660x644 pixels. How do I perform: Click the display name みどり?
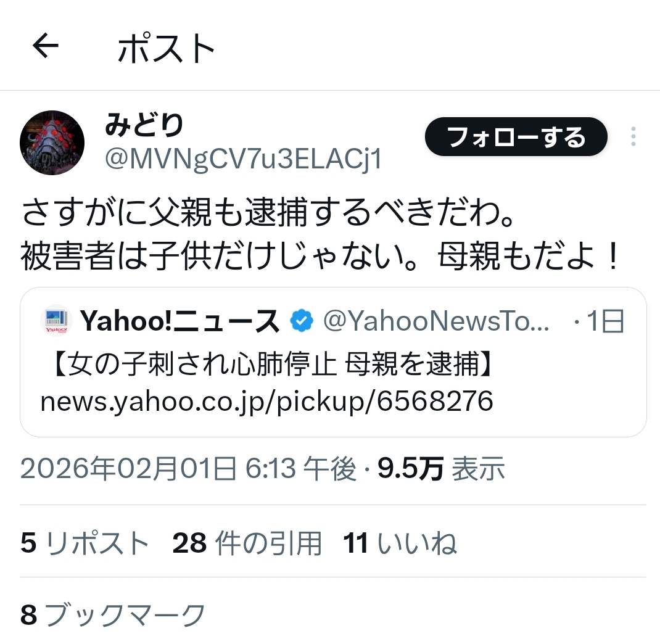pyautogui.click(x=144, y=125)
